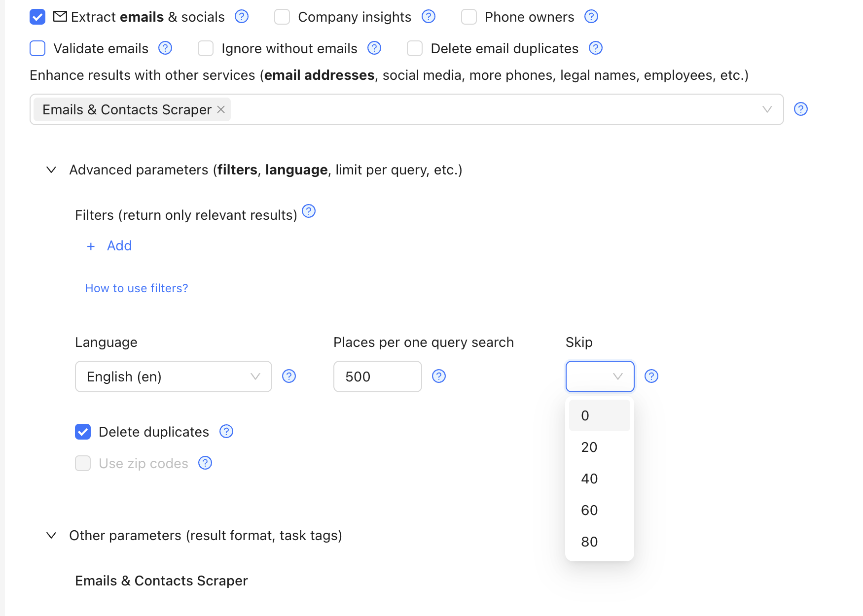Open help icon next to Use zip codes
This screenshot has width=863, height=616.
click(205, 463)
